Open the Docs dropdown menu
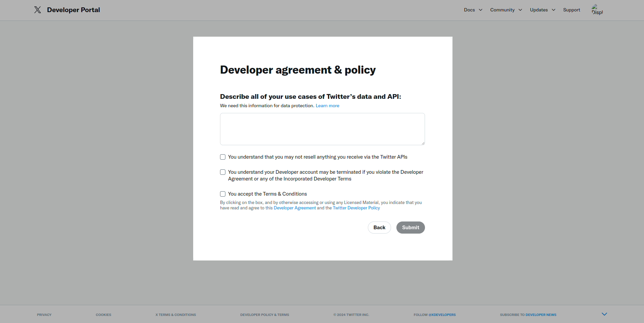The image size is (644, 323). [473, 10]
